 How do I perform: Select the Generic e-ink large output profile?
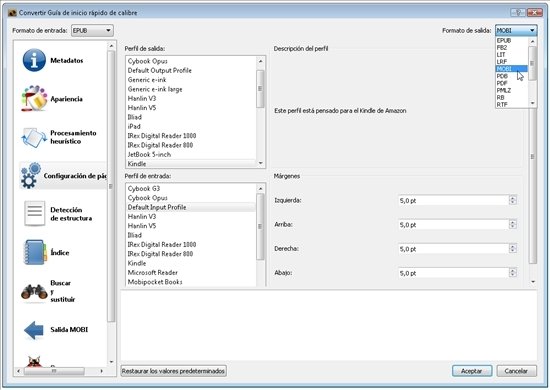click(191, 89)
